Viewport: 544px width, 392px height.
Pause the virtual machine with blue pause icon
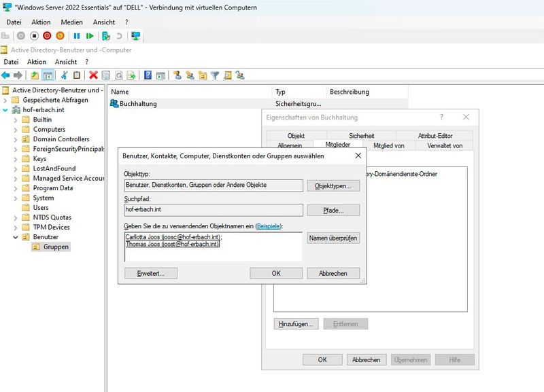coord(77,35)
